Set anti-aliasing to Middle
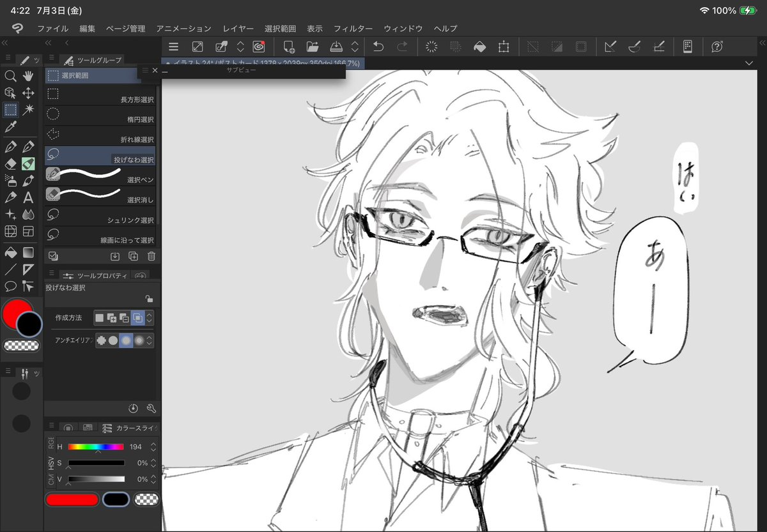The image size is (767, 532). [x=126, y=340]
